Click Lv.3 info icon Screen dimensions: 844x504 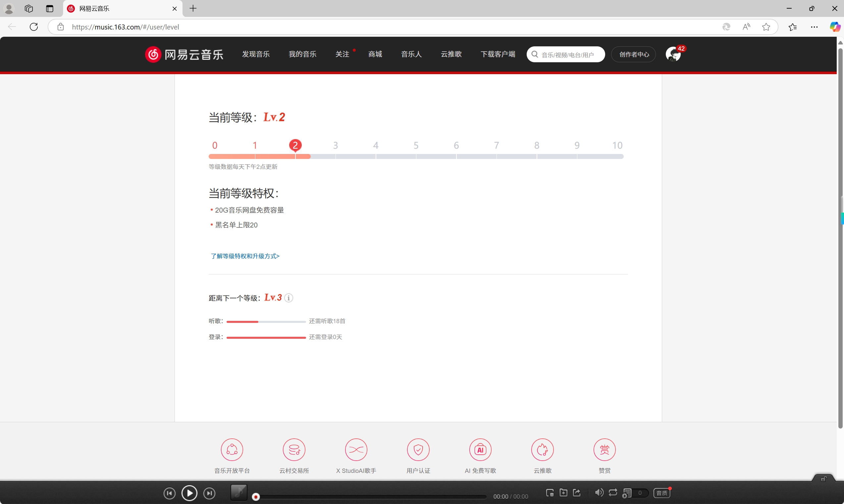coord(289,298)
